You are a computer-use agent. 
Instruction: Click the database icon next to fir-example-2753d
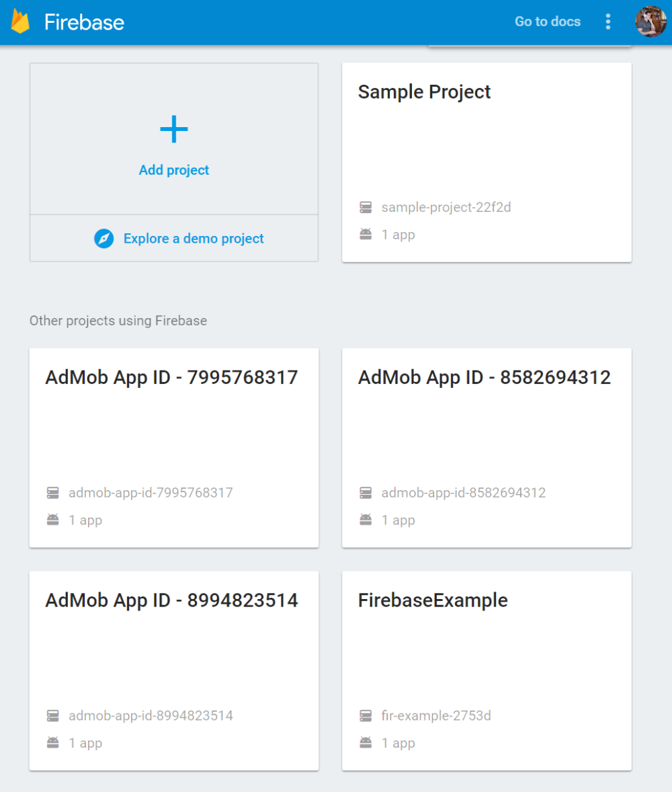366,715
